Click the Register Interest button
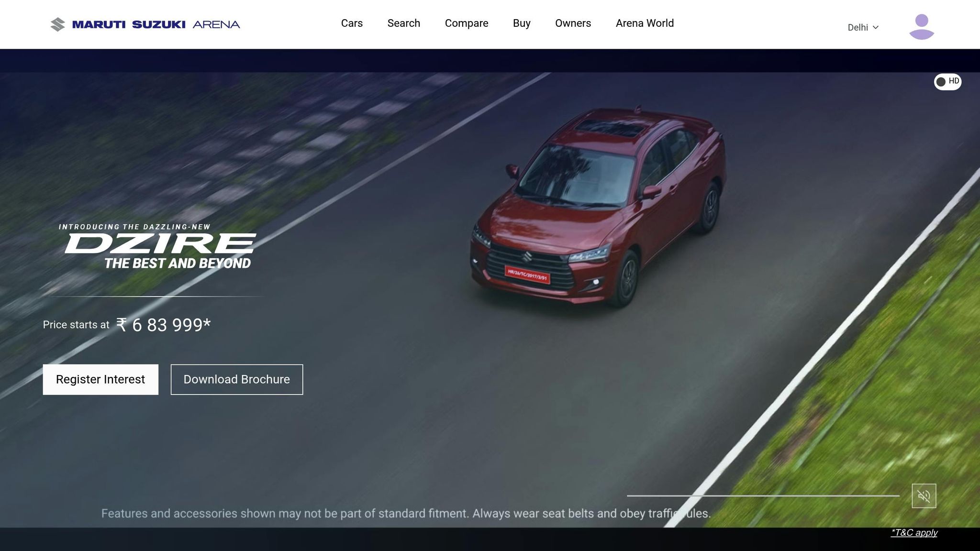Screen dimensions: 980x551 click(x=100, y=379)
